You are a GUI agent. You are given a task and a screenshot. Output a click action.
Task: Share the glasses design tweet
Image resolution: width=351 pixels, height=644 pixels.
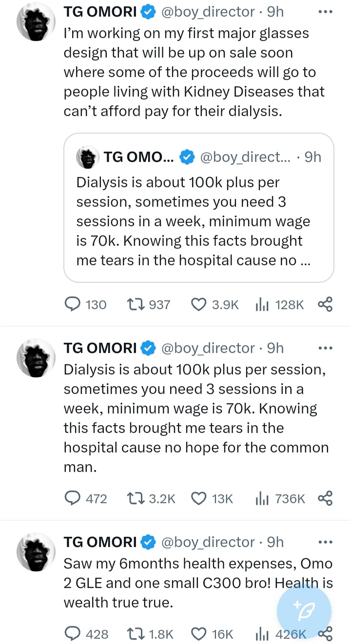pos(325,305)
